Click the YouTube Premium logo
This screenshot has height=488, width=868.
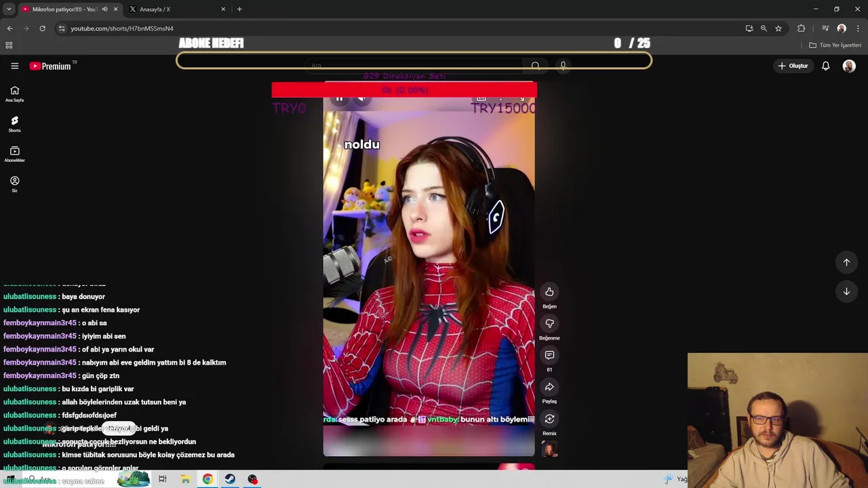click(x=50, y=66)
